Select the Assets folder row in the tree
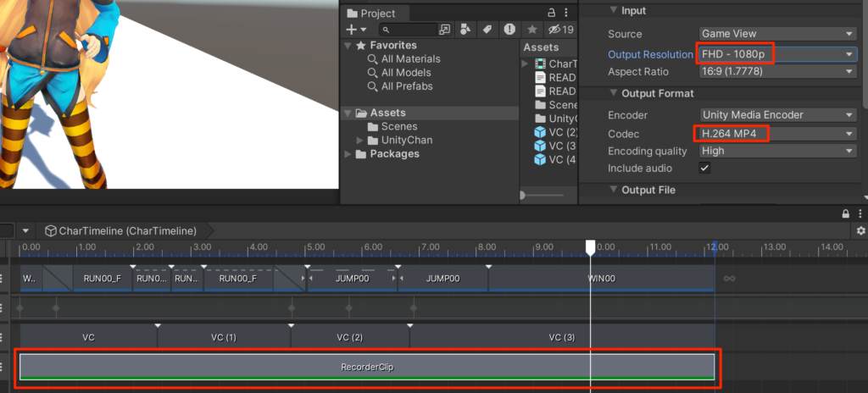The width and height of the screenshot is (868, 393). (430, 113)
